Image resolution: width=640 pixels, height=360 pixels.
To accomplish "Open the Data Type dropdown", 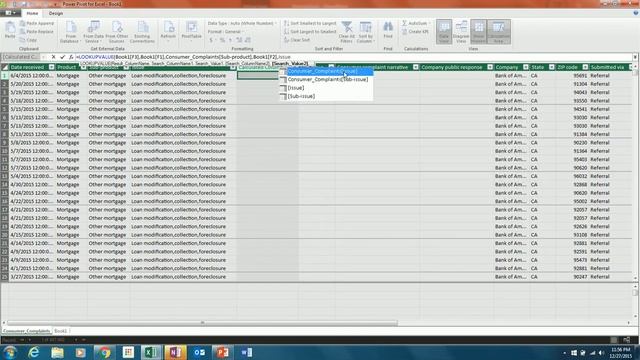I will coord(242,23).
